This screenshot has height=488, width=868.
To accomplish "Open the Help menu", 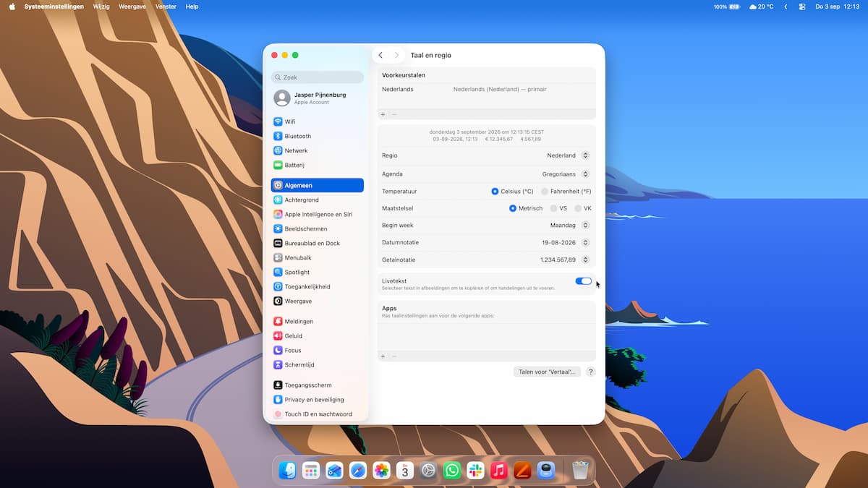I will coord(192,7).
